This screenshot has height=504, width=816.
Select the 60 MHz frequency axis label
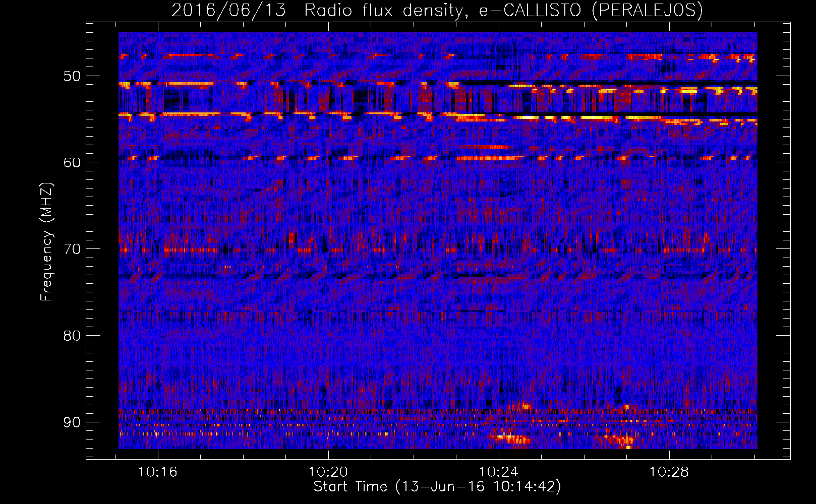pos(72,162)
